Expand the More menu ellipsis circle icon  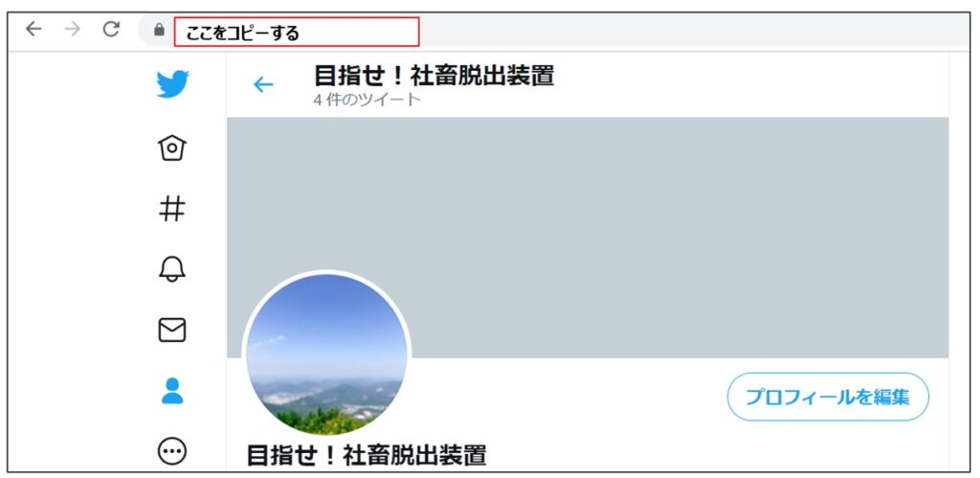point(172,450)
